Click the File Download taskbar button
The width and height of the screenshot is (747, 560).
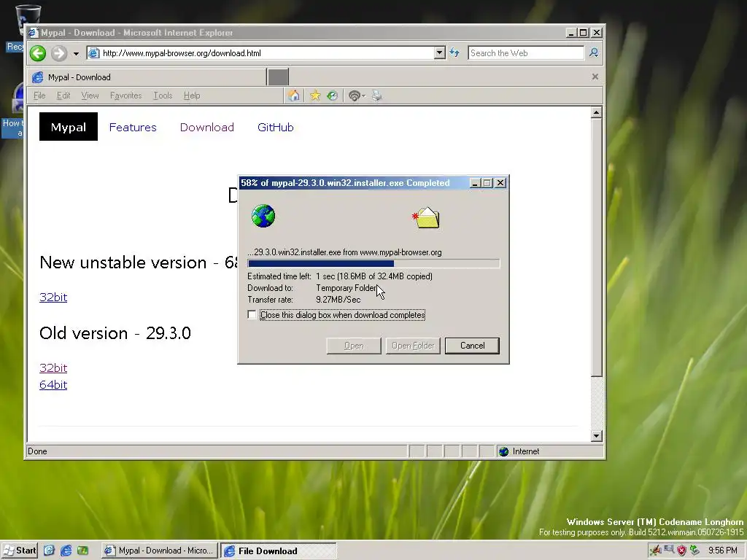(x=279, y=551)
